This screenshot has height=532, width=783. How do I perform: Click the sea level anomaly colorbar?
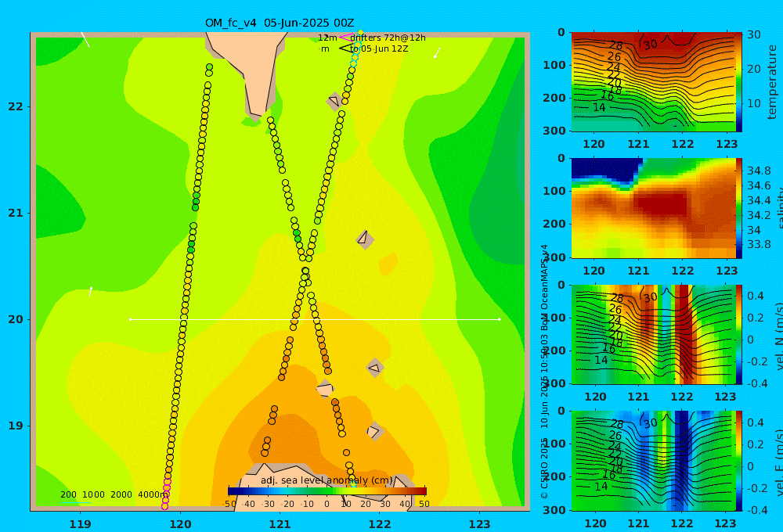(327, 491)
